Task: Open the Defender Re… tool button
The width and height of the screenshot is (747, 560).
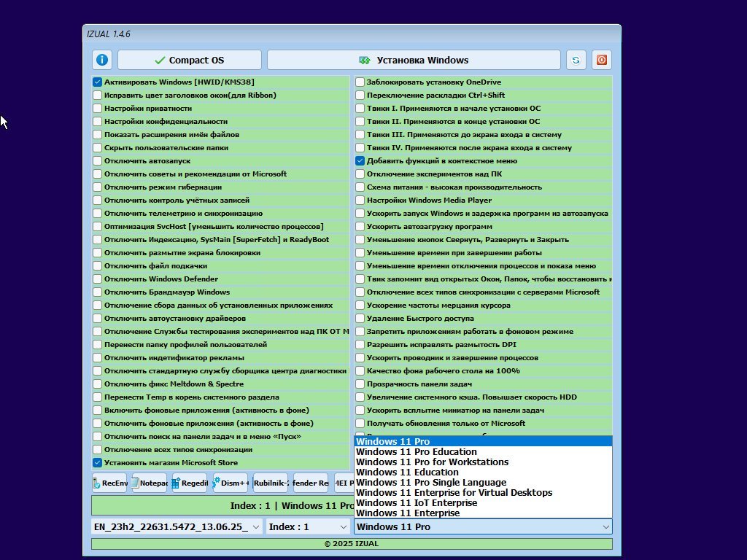Action: (311, 483)
